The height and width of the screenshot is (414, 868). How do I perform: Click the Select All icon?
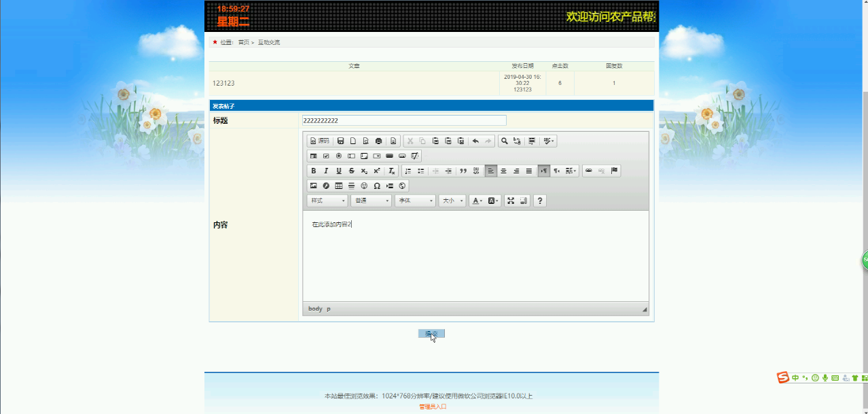click(532, 141)
